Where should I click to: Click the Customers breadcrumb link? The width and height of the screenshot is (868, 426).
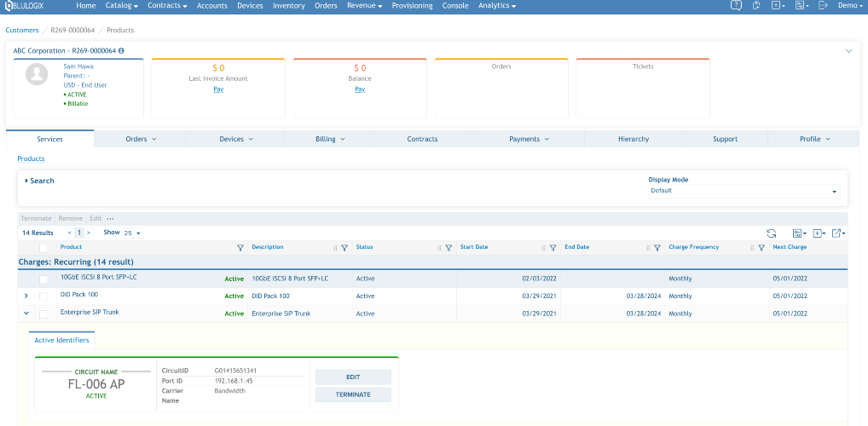point(22,30)
